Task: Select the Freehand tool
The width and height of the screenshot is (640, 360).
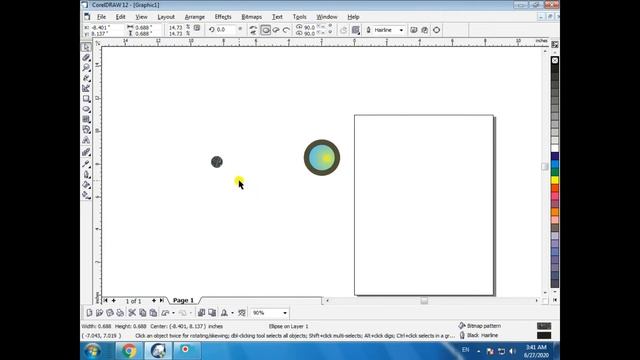Action: [x=86, y=78]
